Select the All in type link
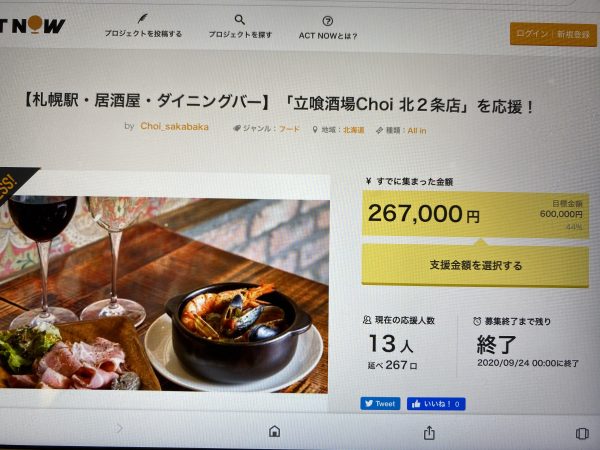This screenshot has height=450, width=600. tap(417, 130)
